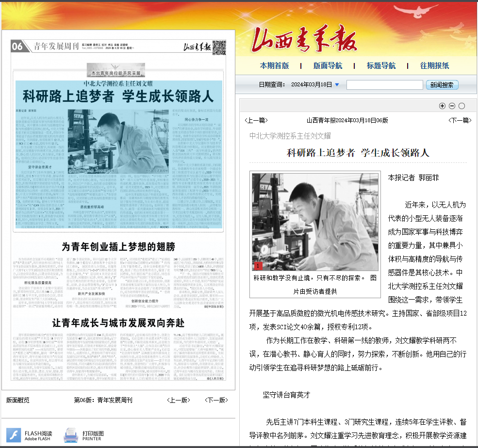Click the red image marker on article photo
Screen dimensions: 478x448
click(x=258, y=266)
